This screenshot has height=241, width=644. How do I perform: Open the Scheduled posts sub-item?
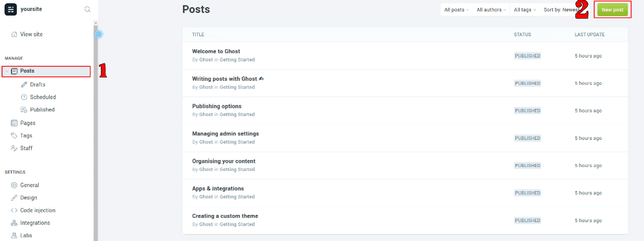[43, 97]
